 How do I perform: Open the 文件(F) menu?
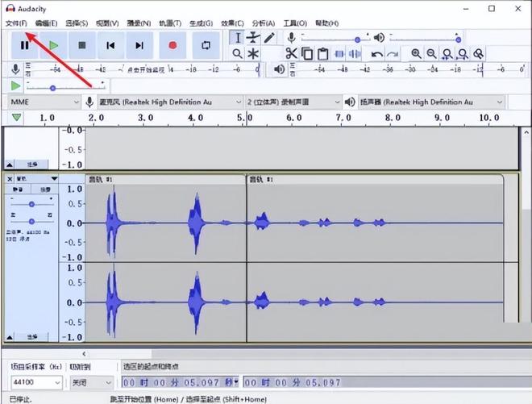(16, 23)
